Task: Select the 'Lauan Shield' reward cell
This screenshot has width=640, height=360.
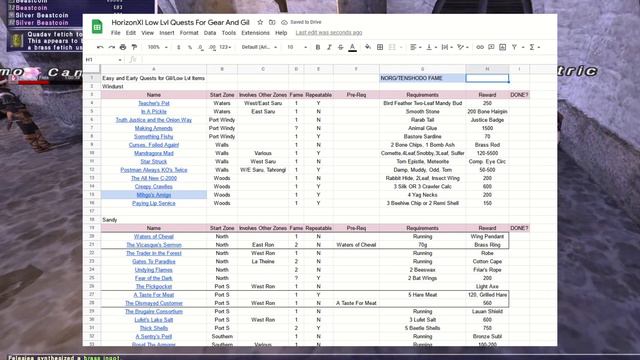Action: [x=487, y=311]
